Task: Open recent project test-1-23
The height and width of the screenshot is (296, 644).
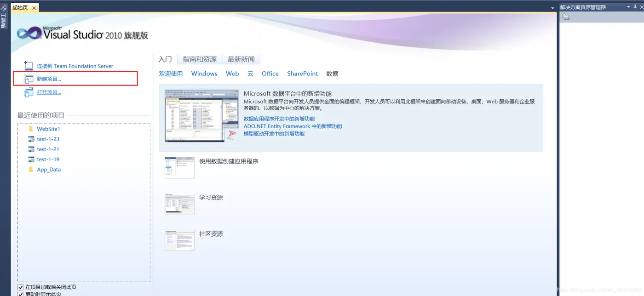Action: click(x=48, y=139)
